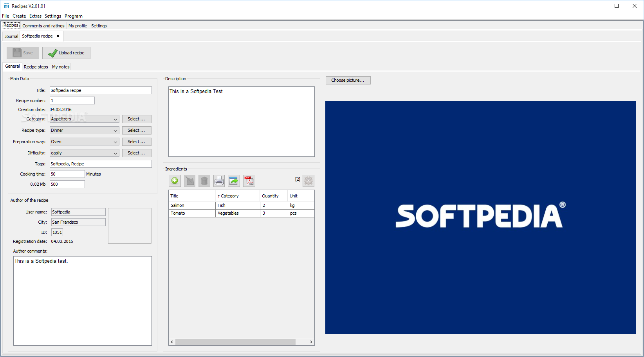Open the Recipe steps tab

click(36, 67)
